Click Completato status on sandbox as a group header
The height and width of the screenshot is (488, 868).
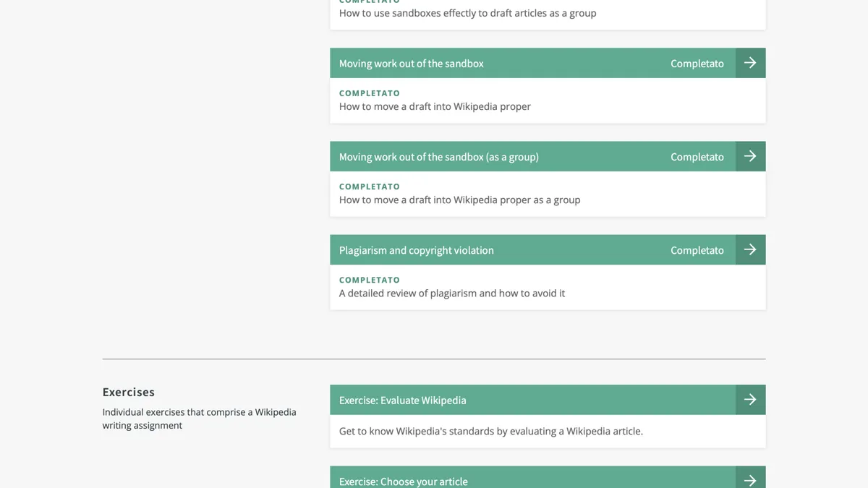pos(697,157)
